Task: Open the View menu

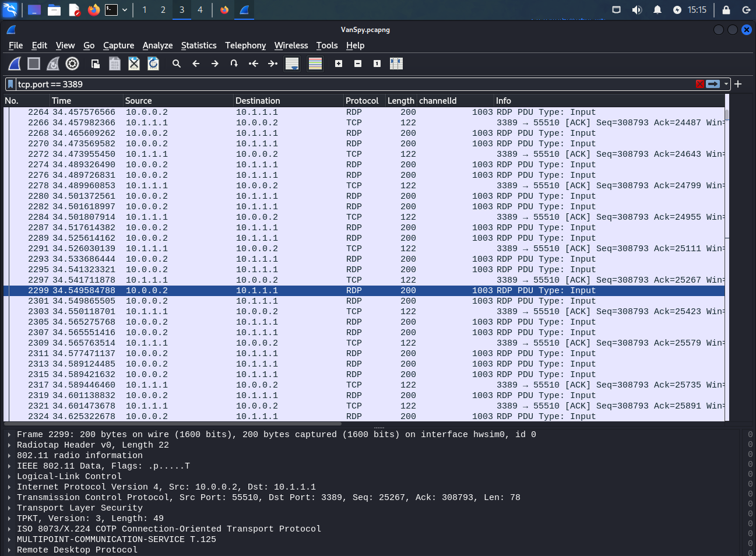Action: click(65, 45)
